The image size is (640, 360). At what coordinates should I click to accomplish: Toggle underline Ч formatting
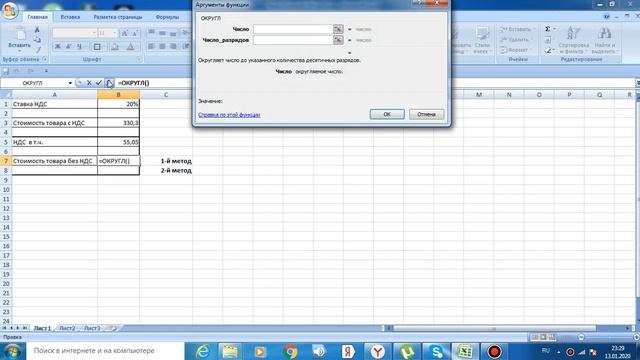[x=79, y=47]
